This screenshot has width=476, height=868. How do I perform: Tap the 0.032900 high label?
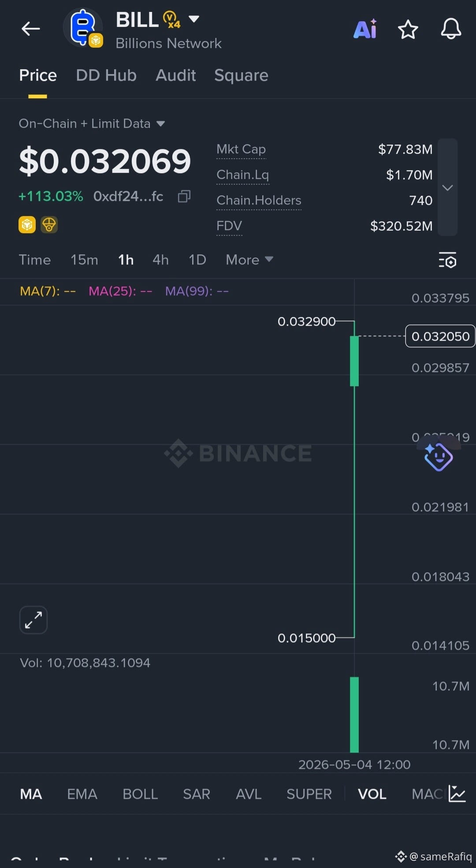tap(307, 322)
